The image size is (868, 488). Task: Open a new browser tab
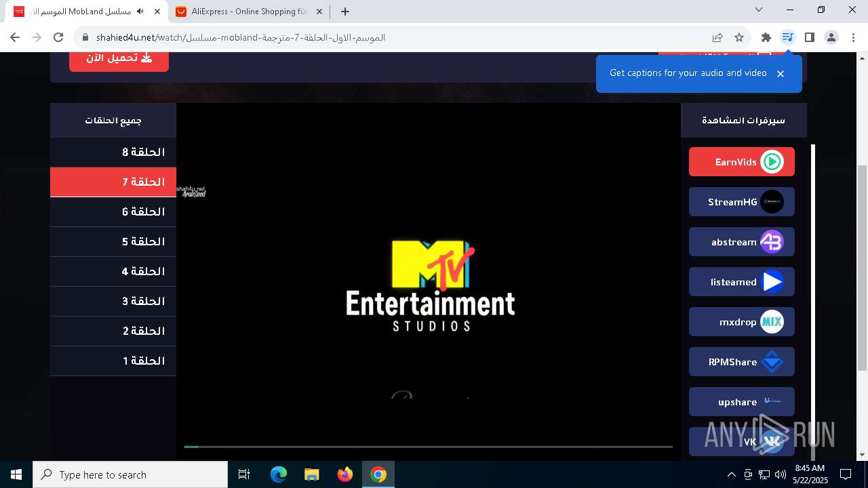[x=345, y=12]
